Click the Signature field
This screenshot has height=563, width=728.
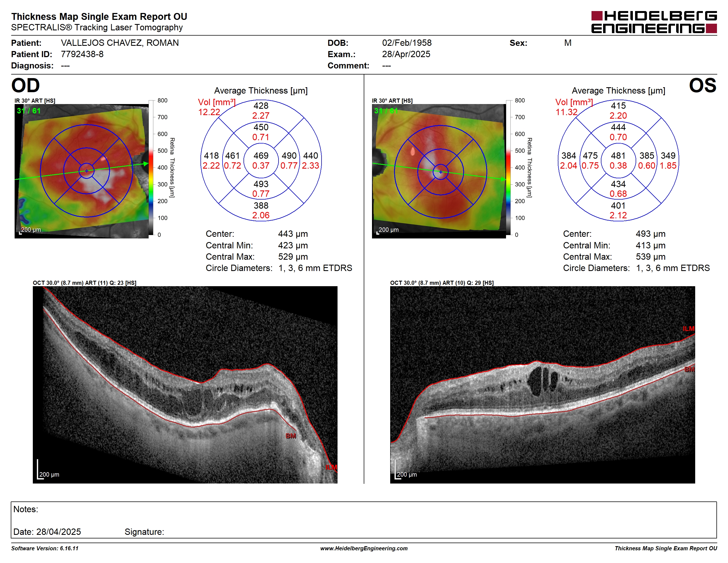[144, 532]
